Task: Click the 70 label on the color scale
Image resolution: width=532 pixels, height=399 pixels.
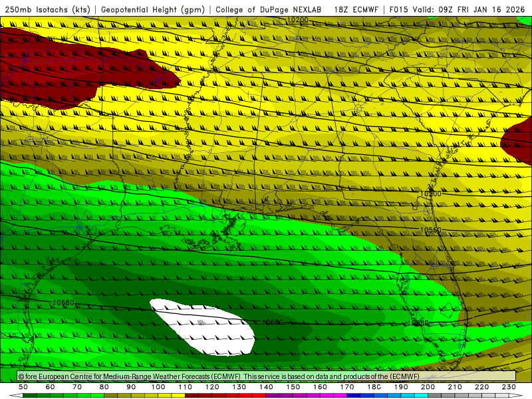Action: coord(77,387)
